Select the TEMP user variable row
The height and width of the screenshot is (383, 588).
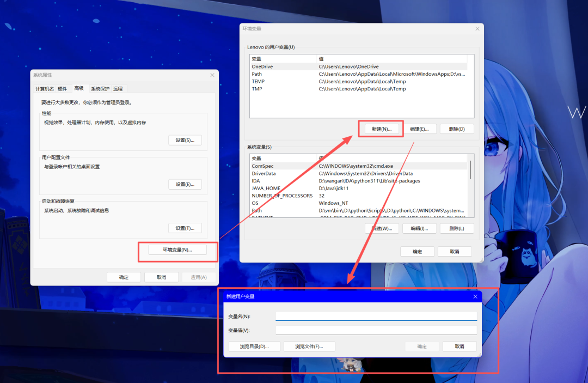coord(358,81)
